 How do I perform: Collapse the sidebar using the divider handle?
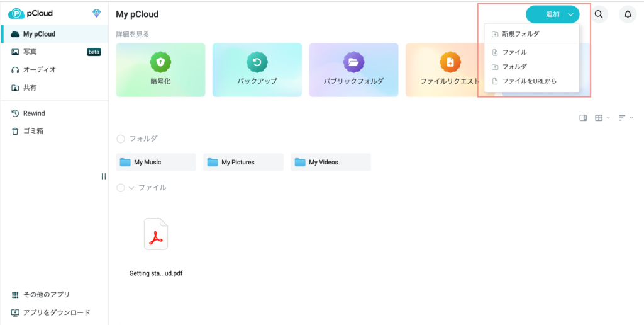point(103,176)
